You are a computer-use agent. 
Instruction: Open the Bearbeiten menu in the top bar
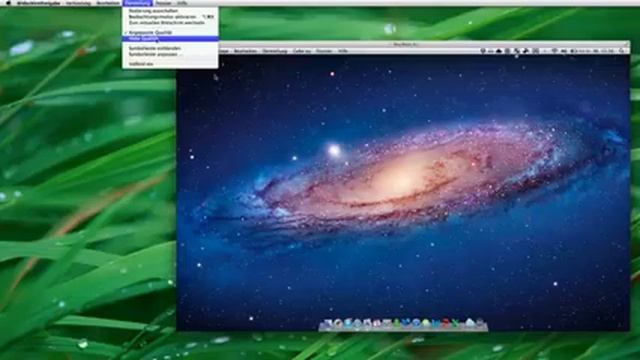point(108,3)
